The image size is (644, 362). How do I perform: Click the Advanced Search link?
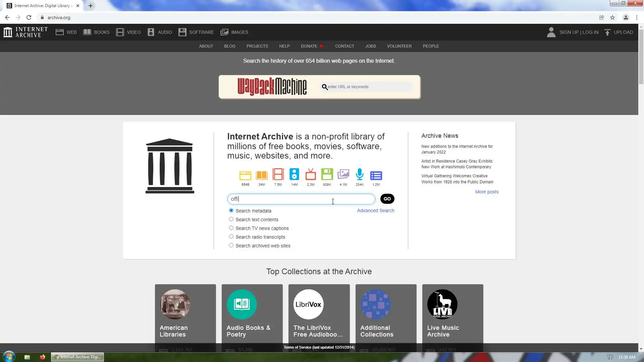point(375,210)
